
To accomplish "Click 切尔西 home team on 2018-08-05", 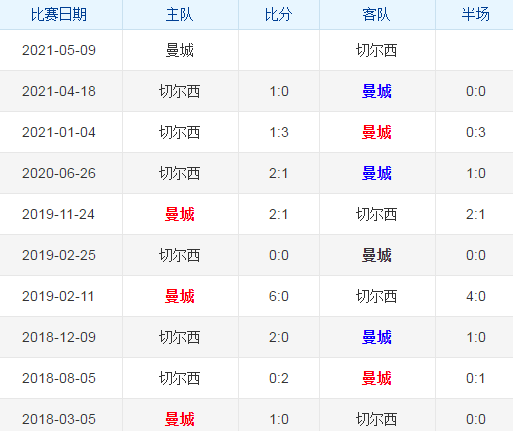I will [x=180, y=378].
